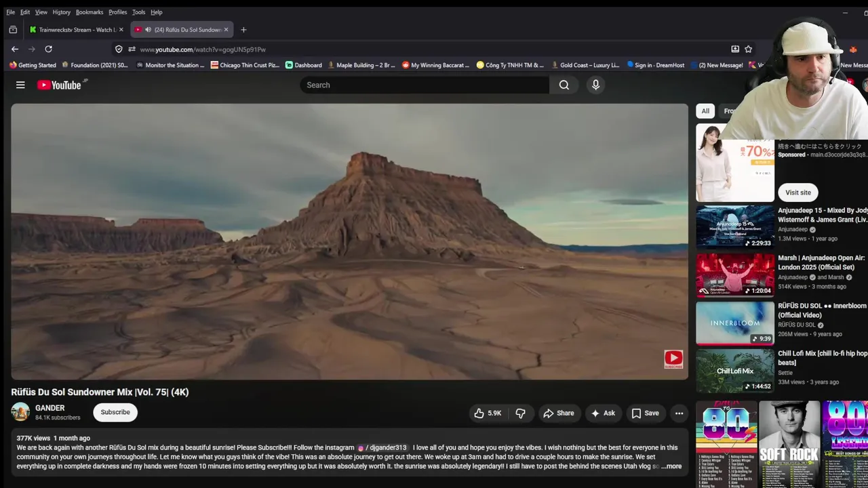The height and width of the screenshot is (488, 868).
Task: Expand the description with ...more
Action: [671, 466]
